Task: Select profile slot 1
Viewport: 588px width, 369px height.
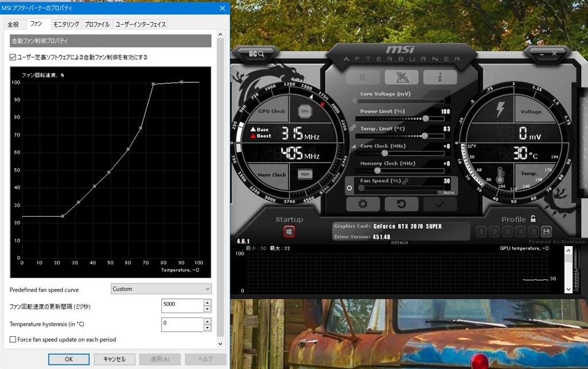Action: [481, 232]
